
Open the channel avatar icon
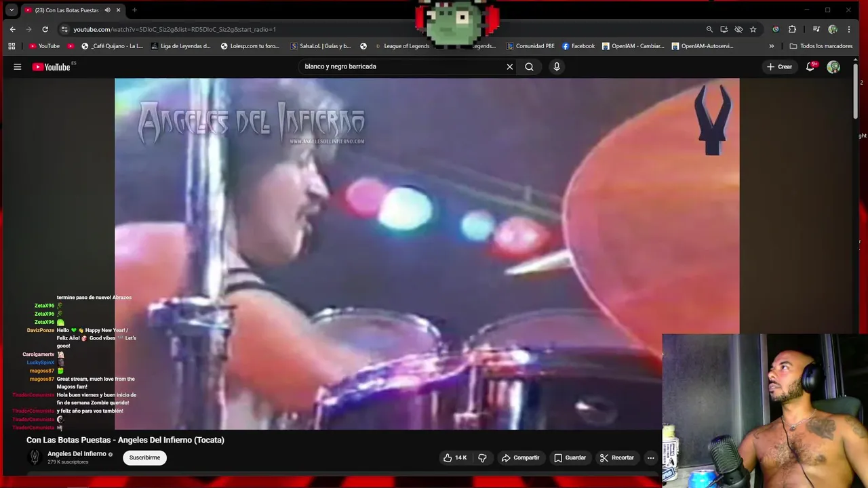click(x=34, y=457)
